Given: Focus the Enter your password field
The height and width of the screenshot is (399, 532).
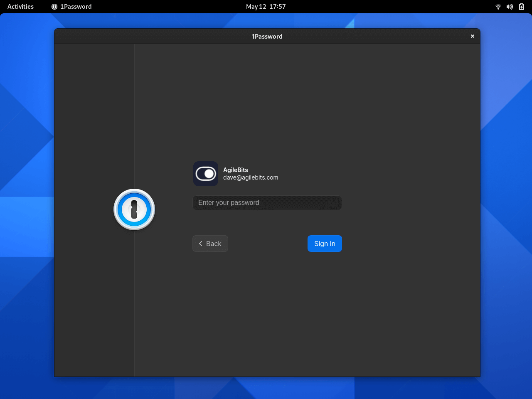Looking at the screenshot, I should tap(267, 203).
